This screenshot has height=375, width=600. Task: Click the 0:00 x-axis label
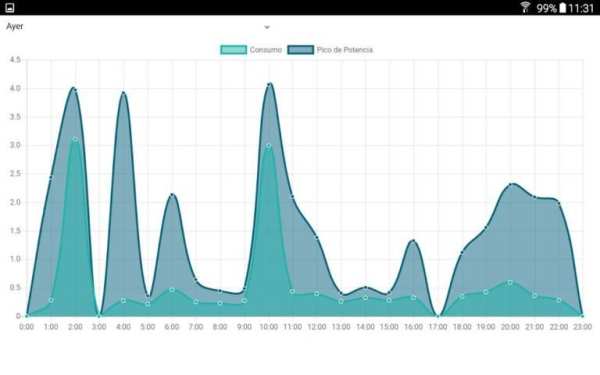point(26,327)
